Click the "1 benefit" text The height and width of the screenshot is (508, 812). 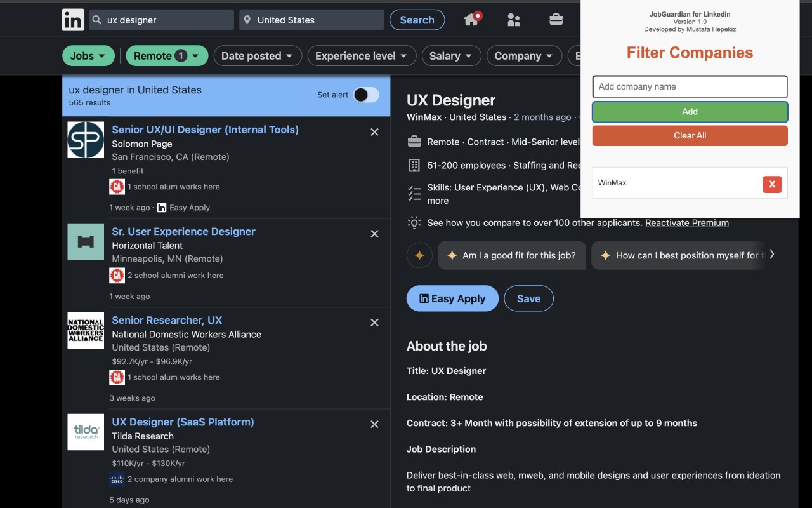click(128, 171)
